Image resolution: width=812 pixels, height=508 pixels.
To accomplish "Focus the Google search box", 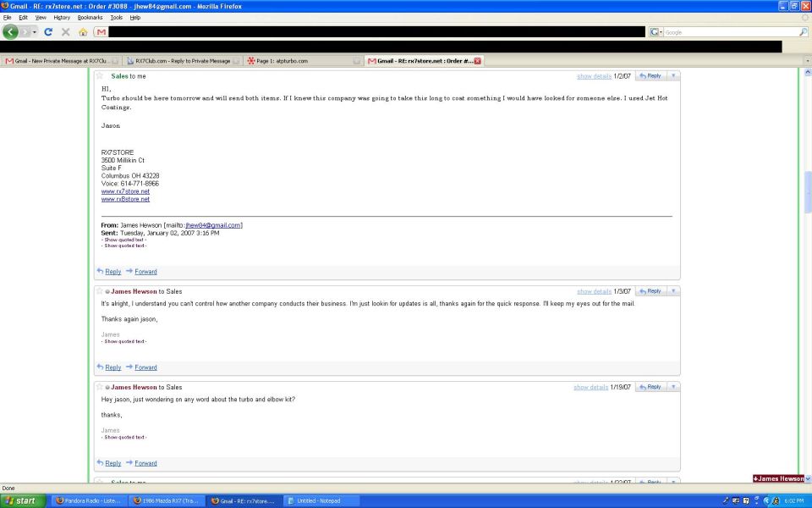I will click(730, 32).
